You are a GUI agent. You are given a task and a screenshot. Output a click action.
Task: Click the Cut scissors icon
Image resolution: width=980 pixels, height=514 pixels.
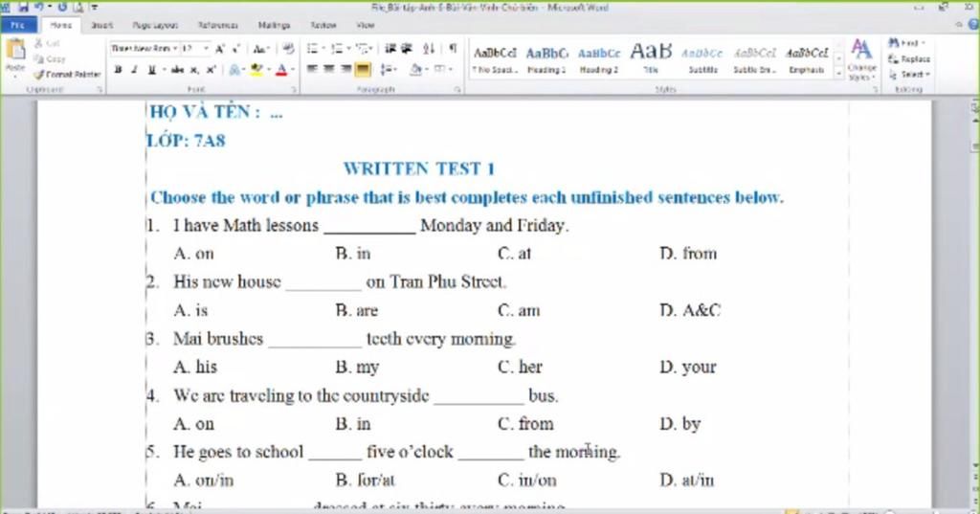(38, 43)
